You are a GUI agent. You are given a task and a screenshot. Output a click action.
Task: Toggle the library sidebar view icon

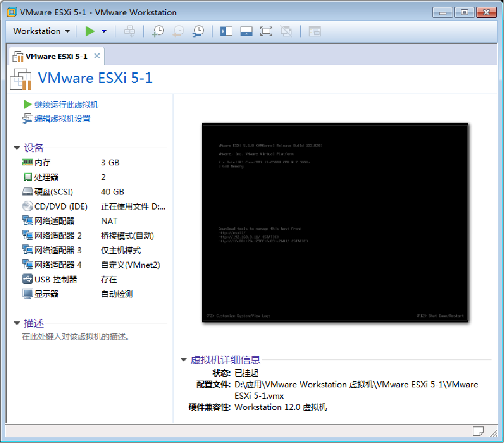coord(226,31)
